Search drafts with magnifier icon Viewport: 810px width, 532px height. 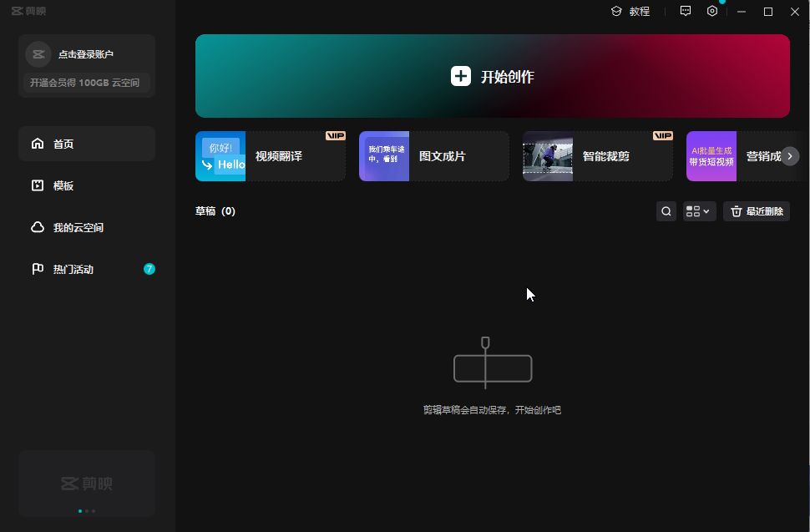(666, 211)
